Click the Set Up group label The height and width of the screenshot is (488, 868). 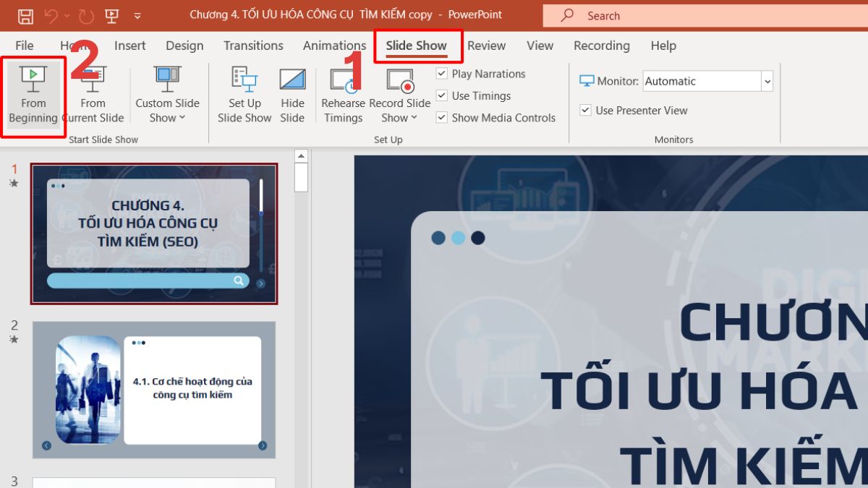click(388, 140)
